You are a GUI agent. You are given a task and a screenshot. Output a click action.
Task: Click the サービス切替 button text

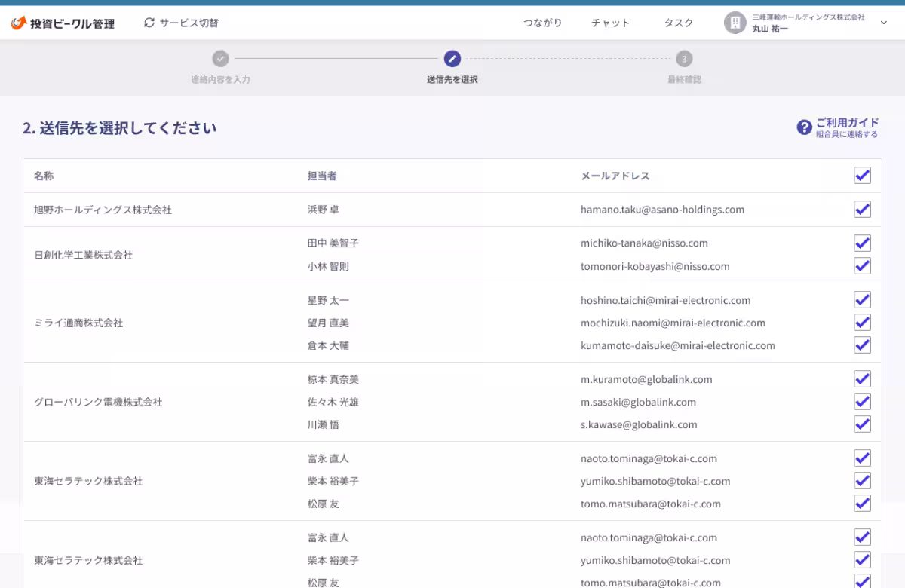(x=189, y=23)
